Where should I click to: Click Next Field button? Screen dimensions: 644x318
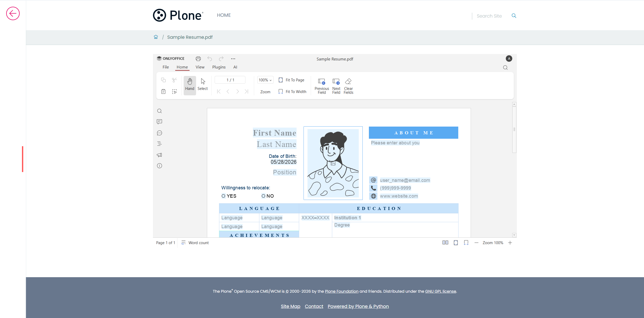(336, 86)
